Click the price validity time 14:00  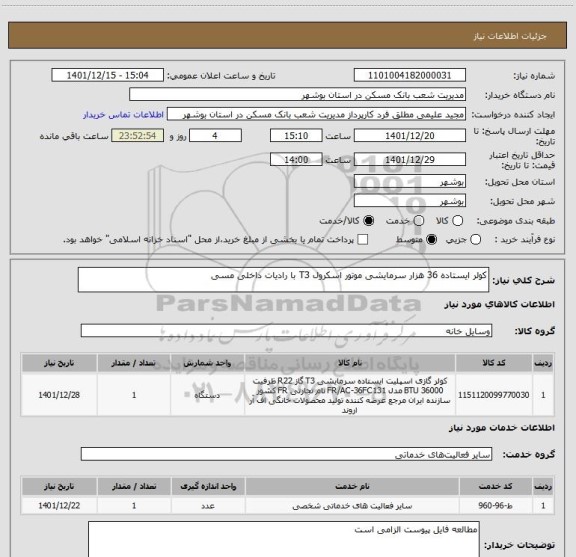[296, 159]
